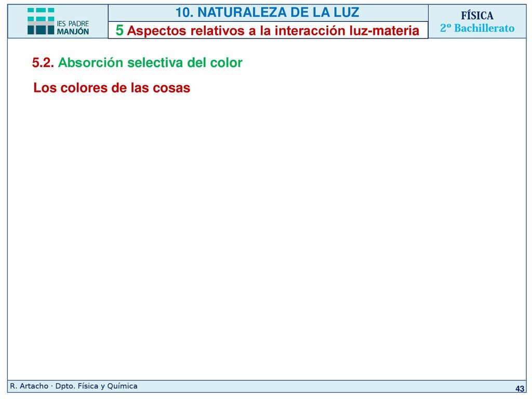
Task: Click the IES Padre Manjón logo
Action: pos(58,21)
